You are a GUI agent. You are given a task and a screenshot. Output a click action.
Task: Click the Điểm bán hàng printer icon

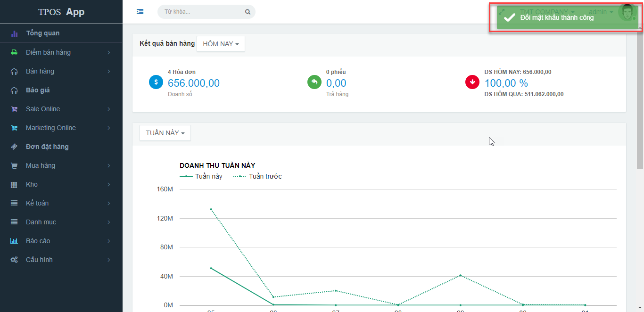tap(14, 52)
